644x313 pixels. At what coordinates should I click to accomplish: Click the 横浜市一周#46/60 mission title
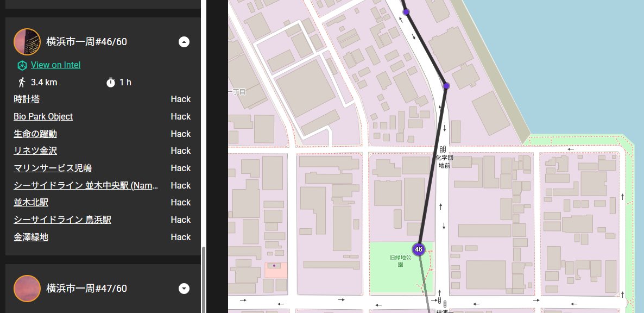pyautogui.click(x=87, y=42)
